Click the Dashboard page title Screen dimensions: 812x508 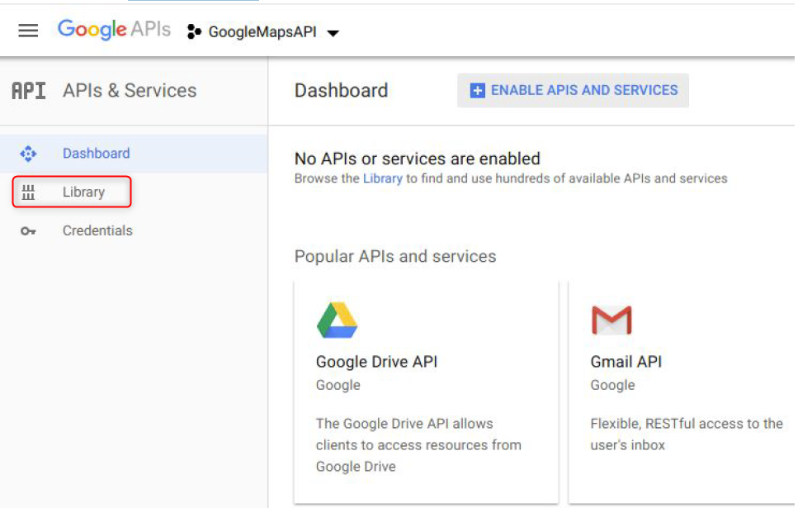[x=341, y=91]
